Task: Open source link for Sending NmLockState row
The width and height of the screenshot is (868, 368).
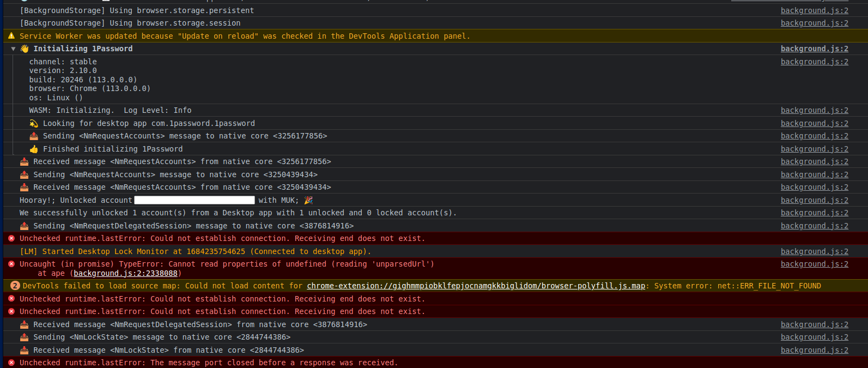Action: click(814, 337)
